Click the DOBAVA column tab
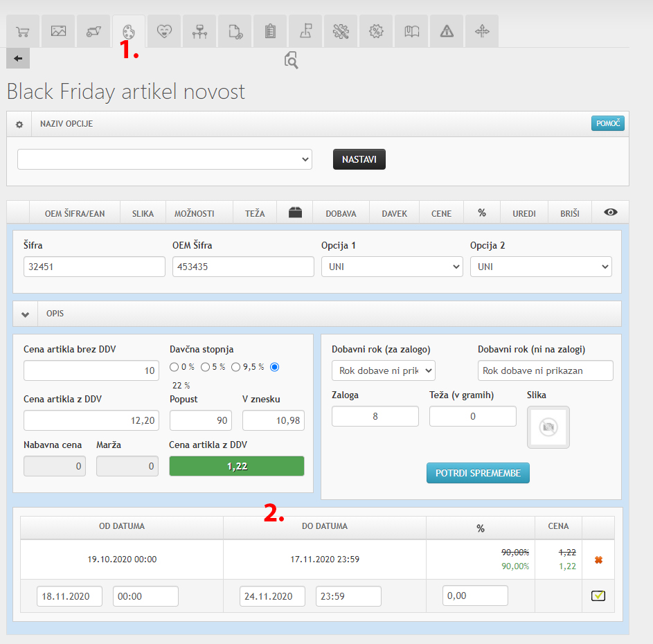Viewport: 653px width, 644px height. tap(341, 214)
